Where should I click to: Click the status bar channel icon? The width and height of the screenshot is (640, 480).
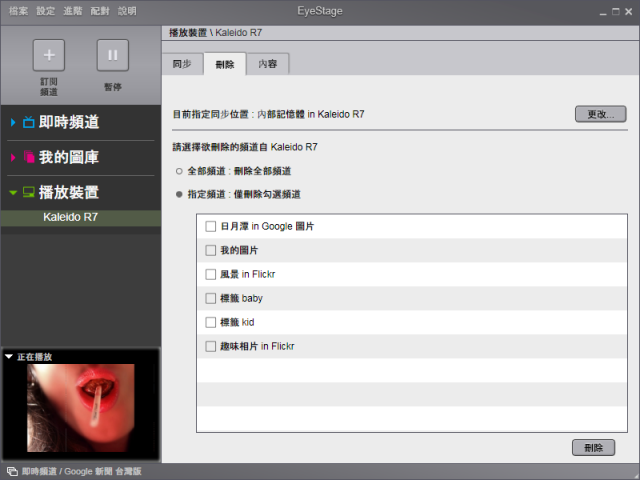tap(12, 471)
